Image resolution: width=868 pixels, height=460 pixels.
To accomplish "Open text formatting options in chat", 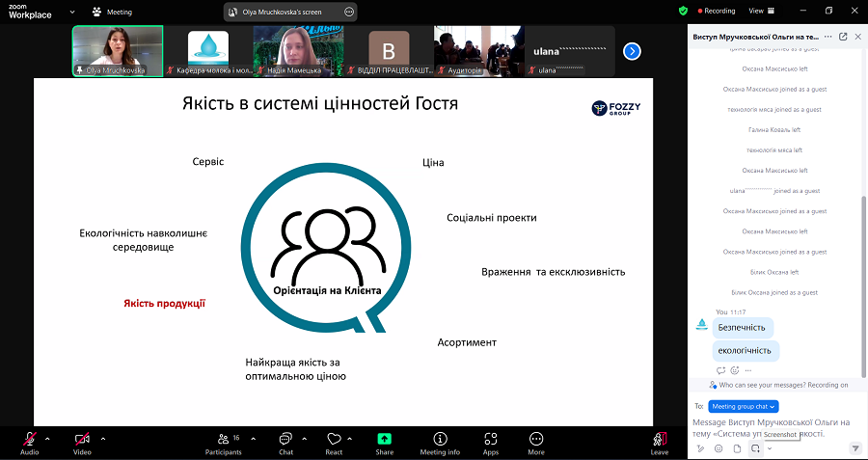I will click(700, 448).
